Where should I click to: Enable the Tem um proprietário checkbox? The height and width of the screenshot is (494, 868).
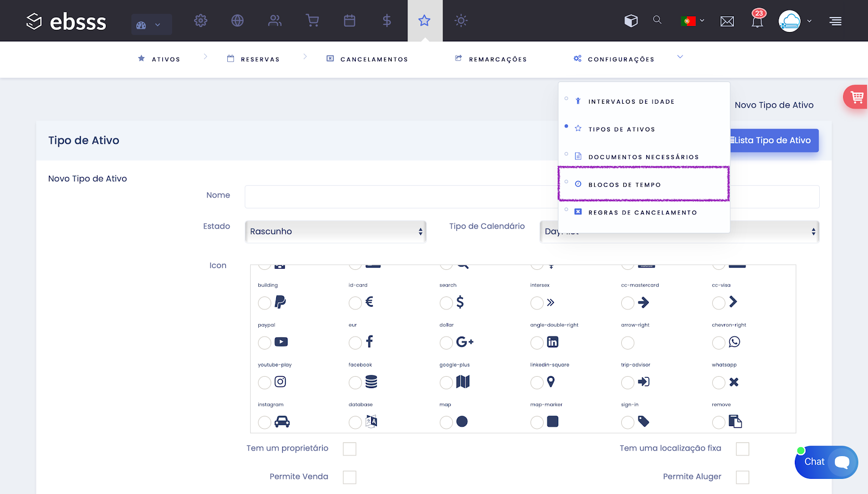point(350,449)
